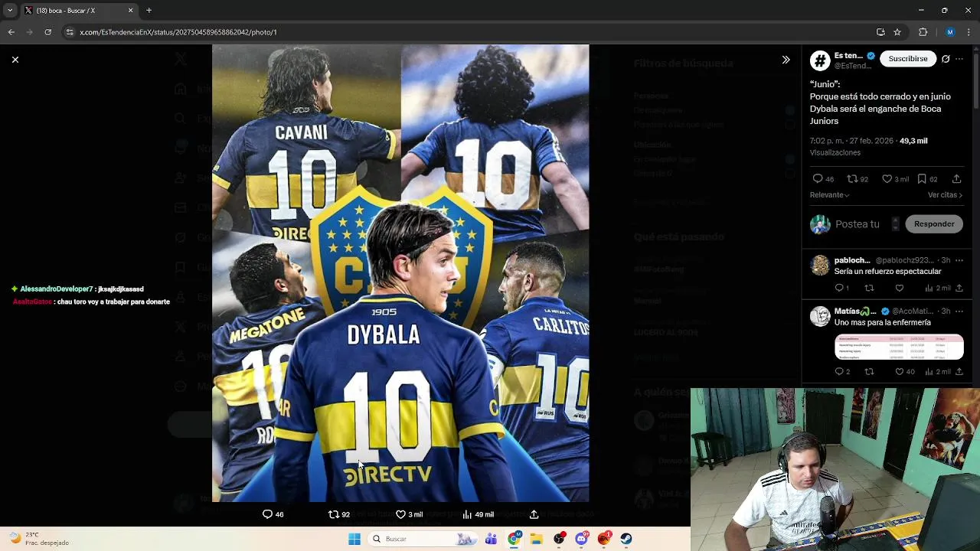Open more options on Matías's reply
Screen dimensions: 980x551
click(959, 311)
